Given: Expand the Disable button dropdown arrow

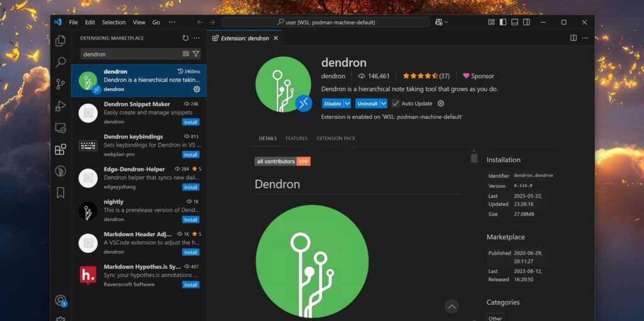Looking at the screenshot, I should (347, 104).
